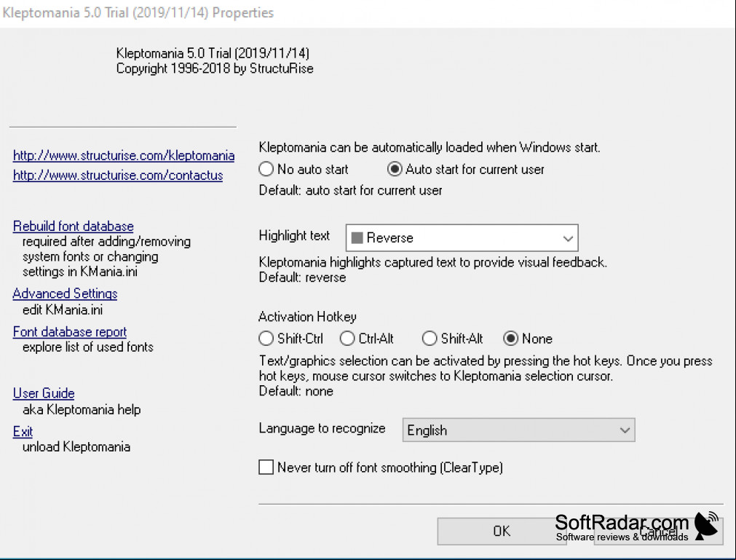
Task: Confirm with the OK button
Action: coord(502,531)
